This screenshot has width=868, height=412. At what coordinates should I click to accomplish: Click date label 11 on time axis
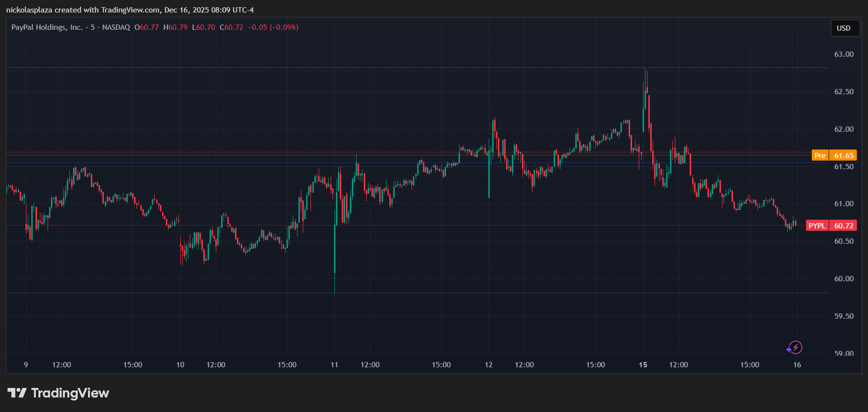pos(335,365)
